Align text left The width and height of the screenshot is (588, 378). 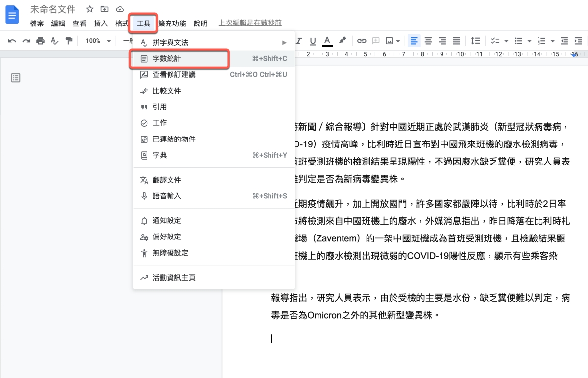tap(415, 41)
